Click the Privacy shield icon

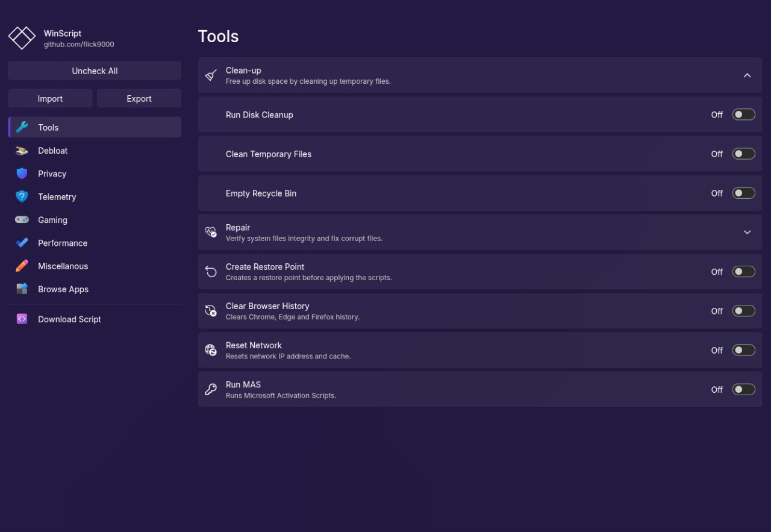pyautogui.click(x=23, y=174)
